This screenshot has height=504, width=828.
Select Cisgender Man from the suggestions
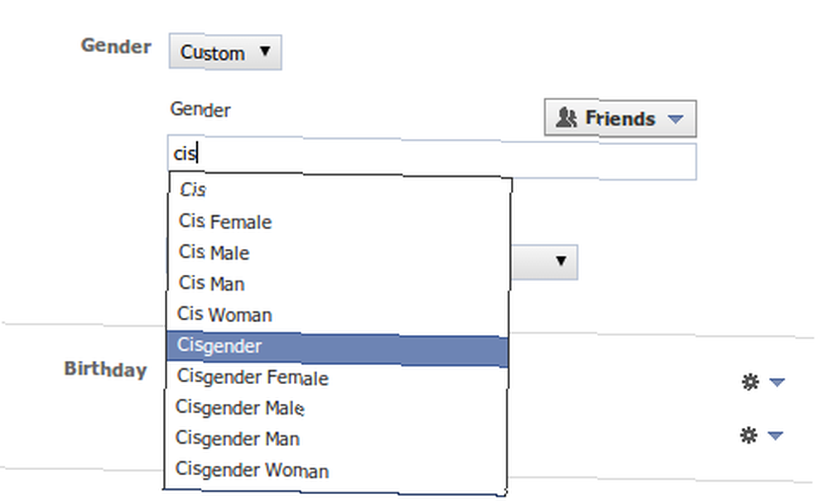336,439
